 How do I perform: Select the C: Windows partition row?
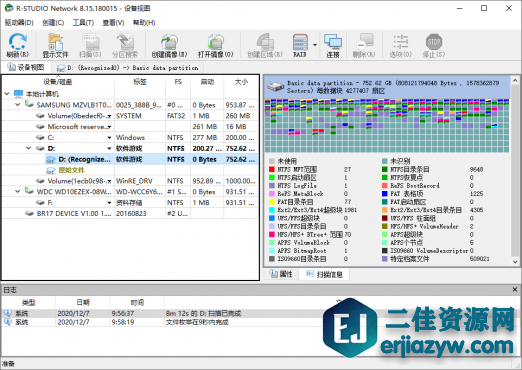tap(130, 138)
